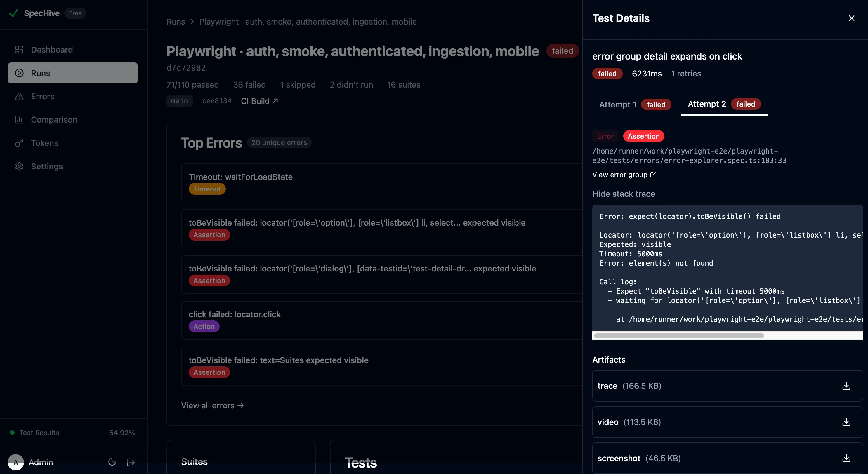Click the screenshot (46.5 KB) artifact row
The width and height of the screenshot is (868, 474).
728,458
